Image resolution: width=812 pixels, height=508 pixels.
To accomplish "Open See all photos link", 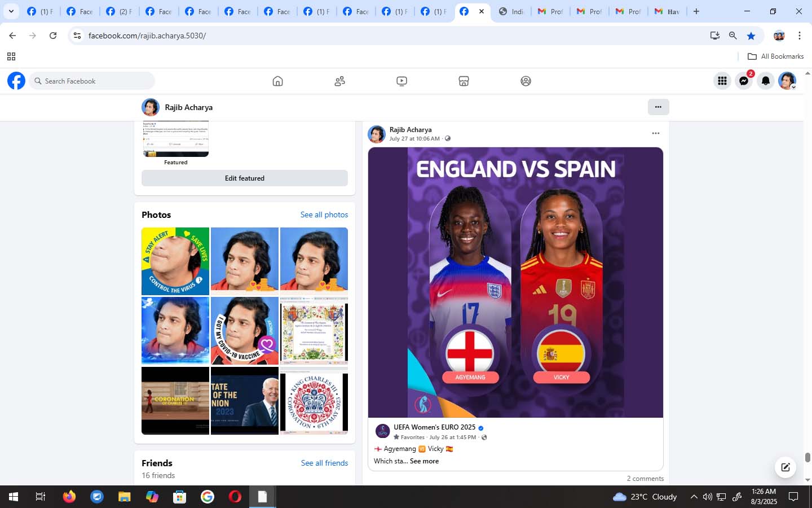I will click(324, 214).
